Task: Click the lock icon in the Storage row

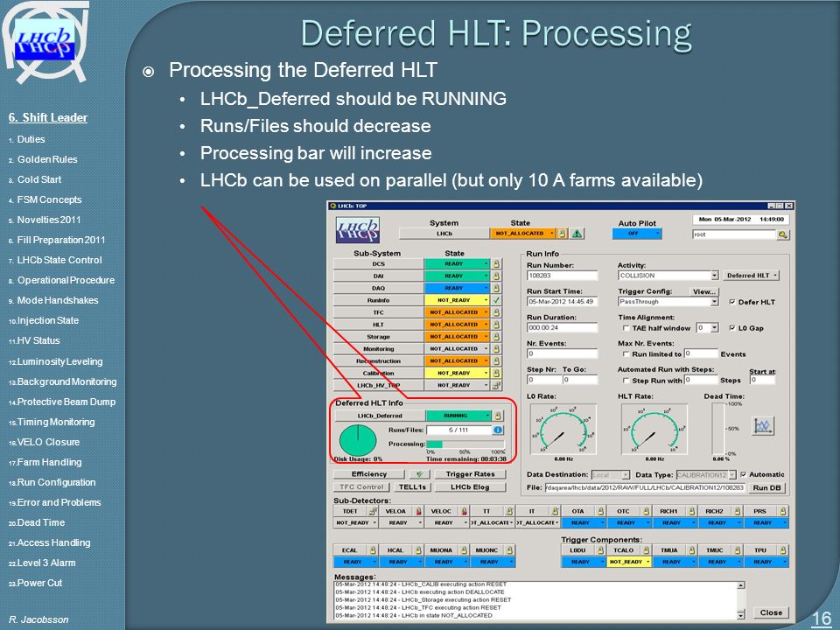Action: pyautogui.click(x=497, y=336)
